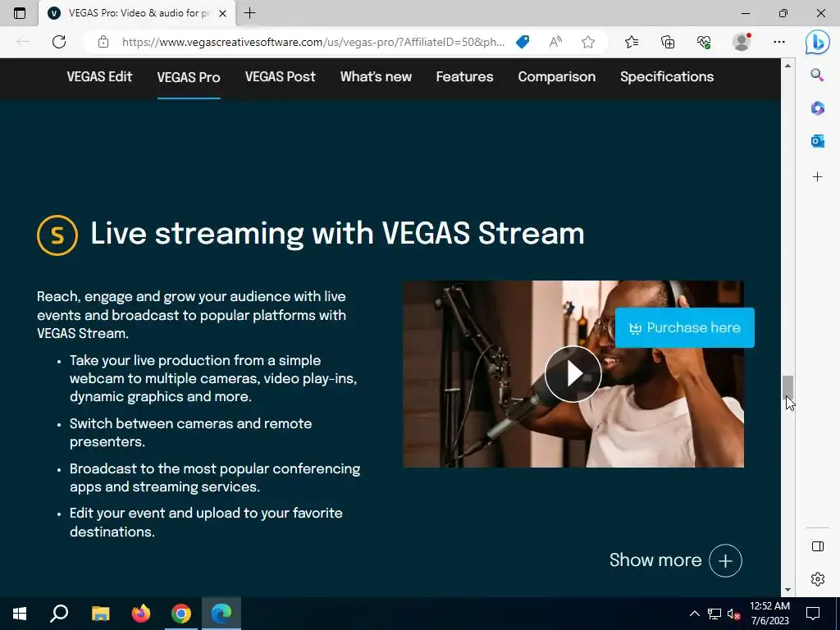Image resolution: width=840 pixels, height=630 pixels.
Task: Click the browser refresh icon
Action: [59, 42]
